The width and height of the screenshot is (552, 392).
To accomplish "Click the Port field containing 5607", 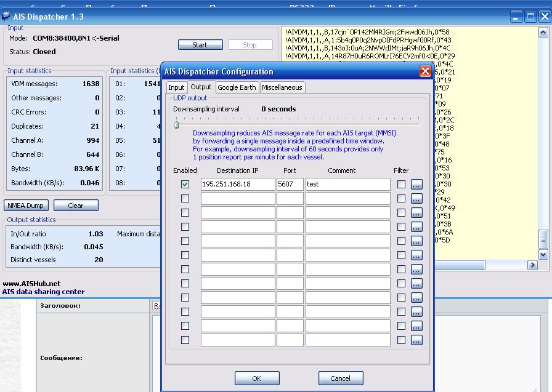I will (x=290, y=184).
